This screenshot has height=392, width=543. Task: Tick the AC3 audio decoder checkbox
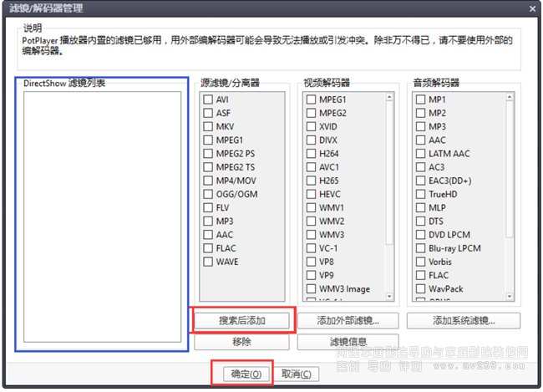[x=420, y=167]
